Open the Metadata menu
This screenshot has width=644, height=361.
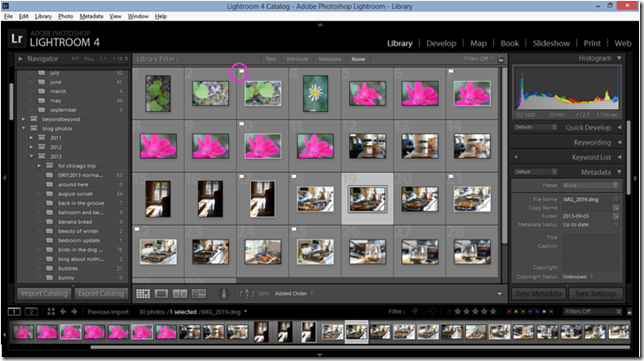(91, 16)
